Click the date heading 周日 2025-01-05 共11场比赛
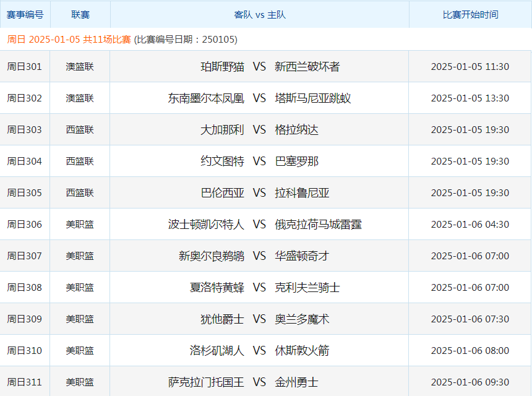 (x=69, y=40)
